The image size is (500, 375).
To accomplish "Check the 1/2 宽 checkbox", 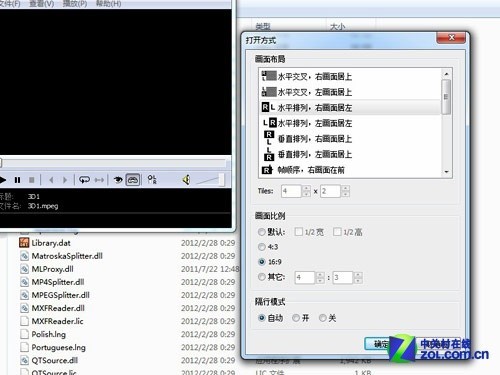I will (x=299, y=232).
